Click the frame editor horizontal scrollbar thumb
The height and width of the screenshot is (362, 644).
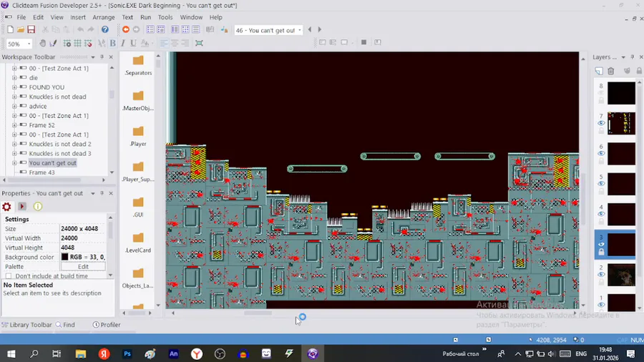[x=258, y=313]
